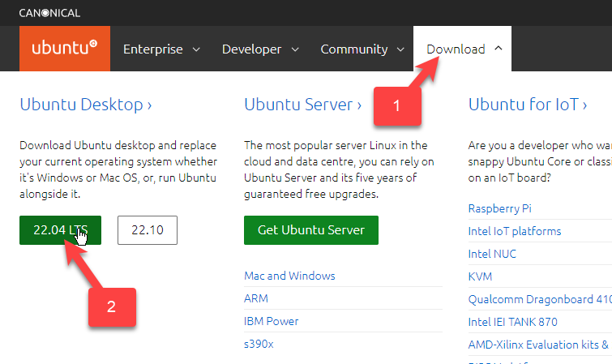Open the s390x link
612x364 pixels.
259,344
